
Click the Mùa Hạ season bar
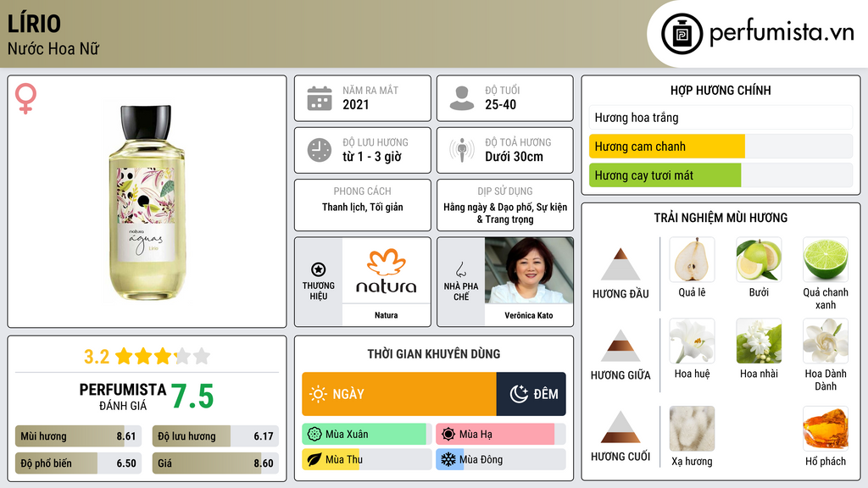tap(501, 435)
